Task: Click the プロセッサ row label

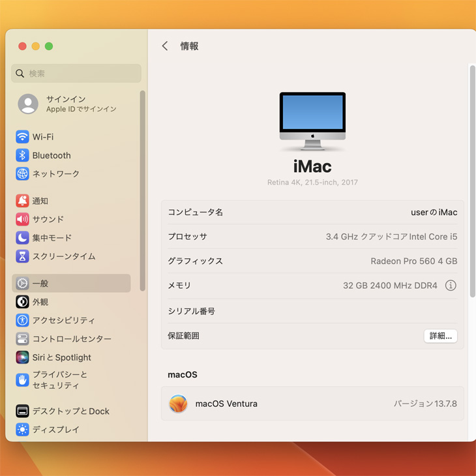Action: [188, 237]
